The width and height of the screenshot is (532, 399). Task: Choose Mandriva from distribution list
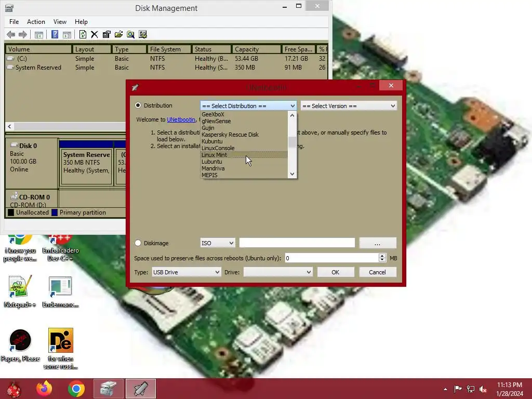point(244,168)
